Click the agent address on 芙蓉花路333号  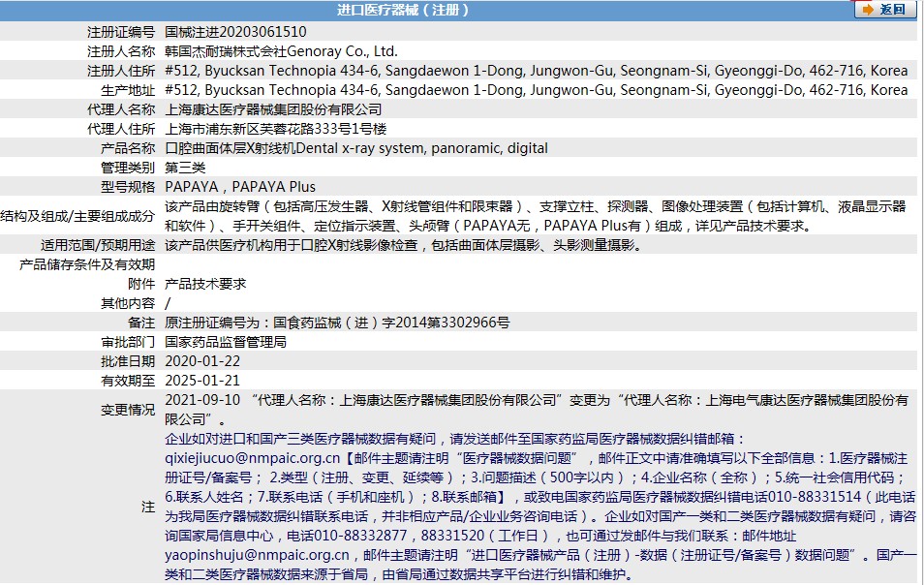pyautogui.click(x=276, y=129)
